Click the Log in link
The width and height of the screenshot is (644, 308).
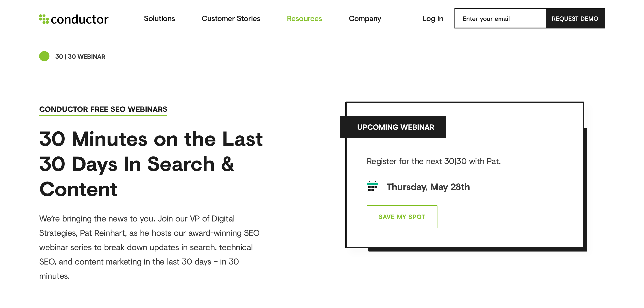pyautogui.click(x=433, y=19)
